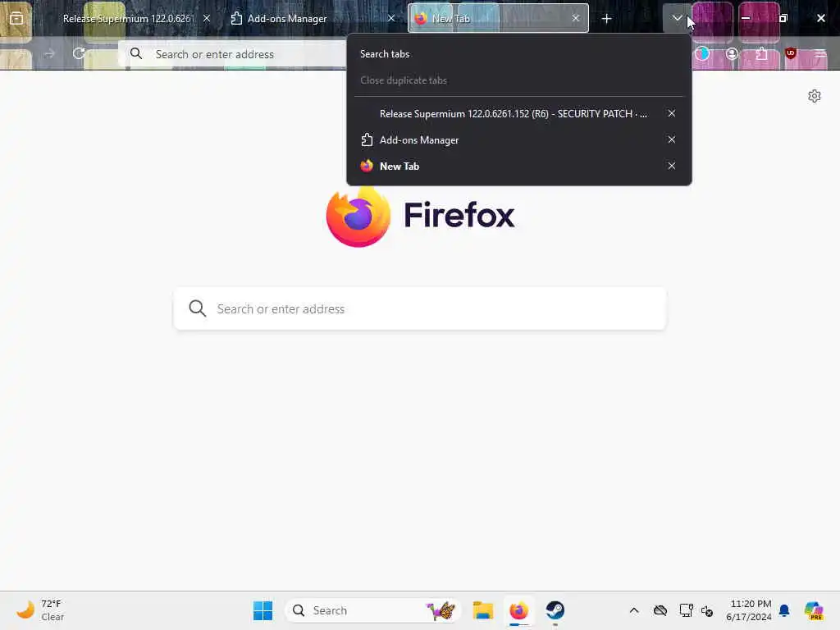
Task: Select the New Tab tab
Action: [498, 19]
